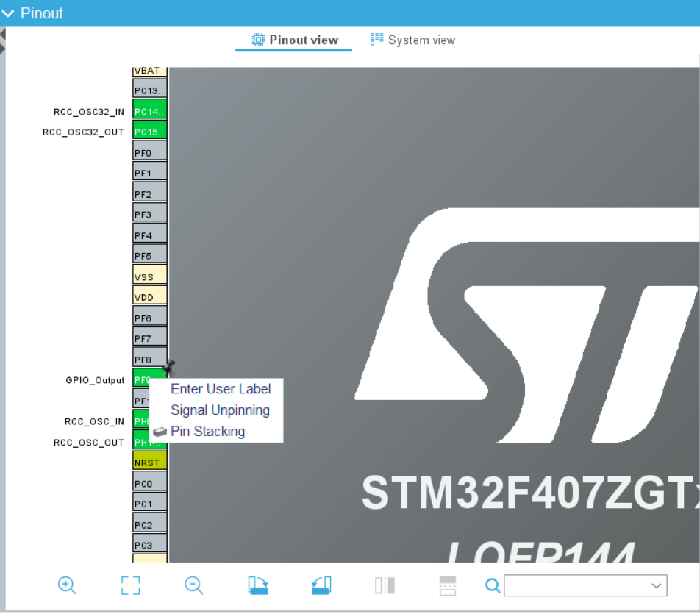
Task: Switch to System view tab
Action: pyautogui.click(x=413, y=40)
